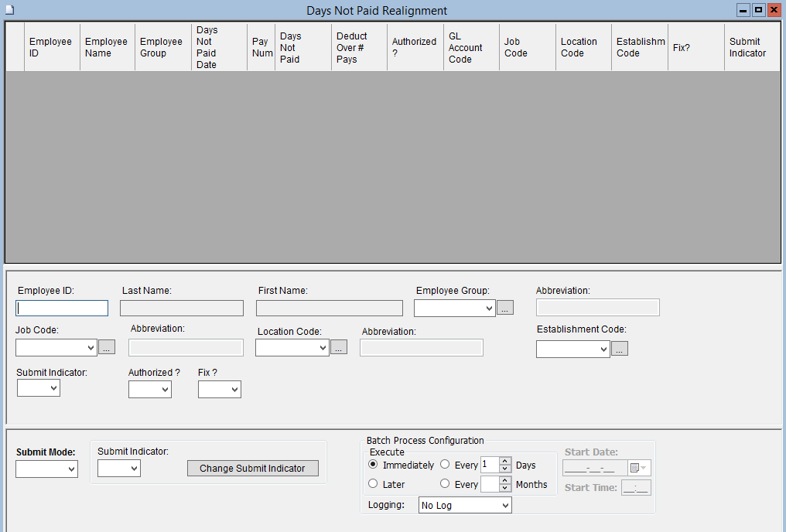Click the Job Code browse ellipsis button

pyautogui.click(x=107, y=348)
